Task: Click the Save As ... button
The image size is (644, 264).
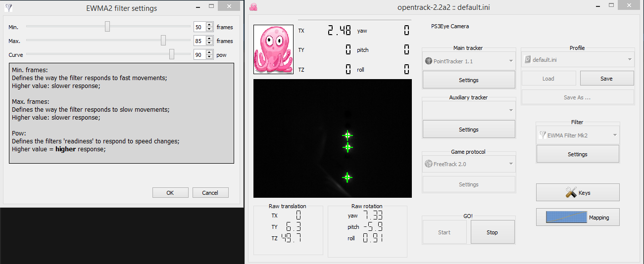Action: [x=577, y=97]
